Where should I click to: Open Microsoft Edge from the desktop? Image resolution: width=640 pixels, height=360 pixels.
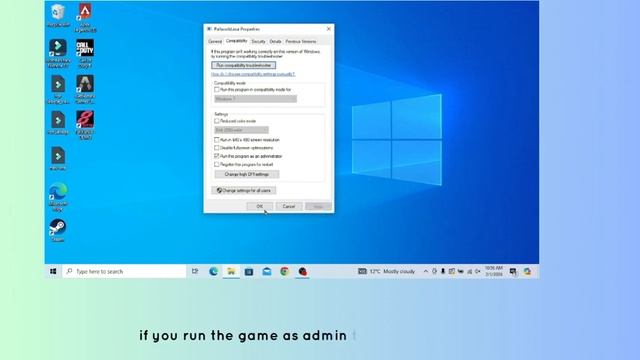pos(58,197)
